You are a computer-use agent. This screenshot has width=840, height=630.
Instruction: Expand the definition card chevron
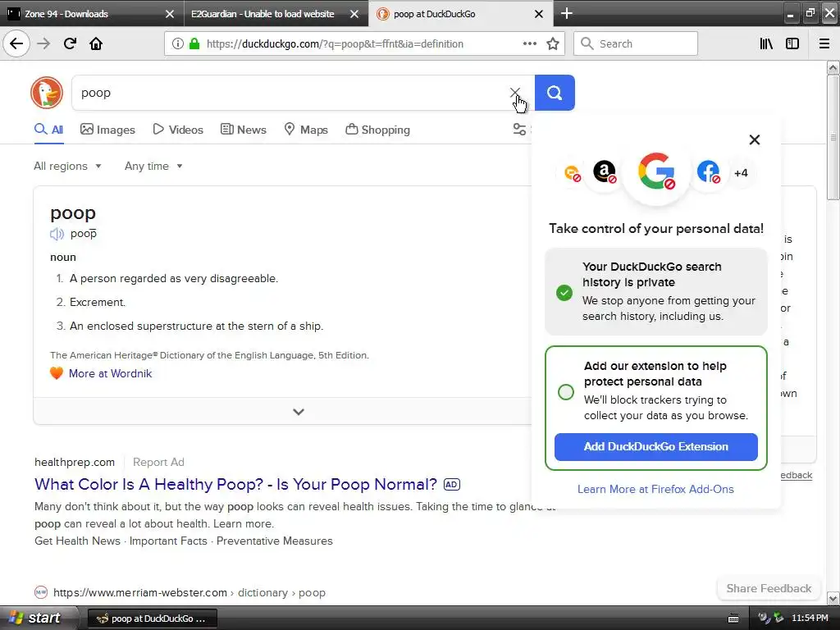pyautogui.click(x=299, y=412)
